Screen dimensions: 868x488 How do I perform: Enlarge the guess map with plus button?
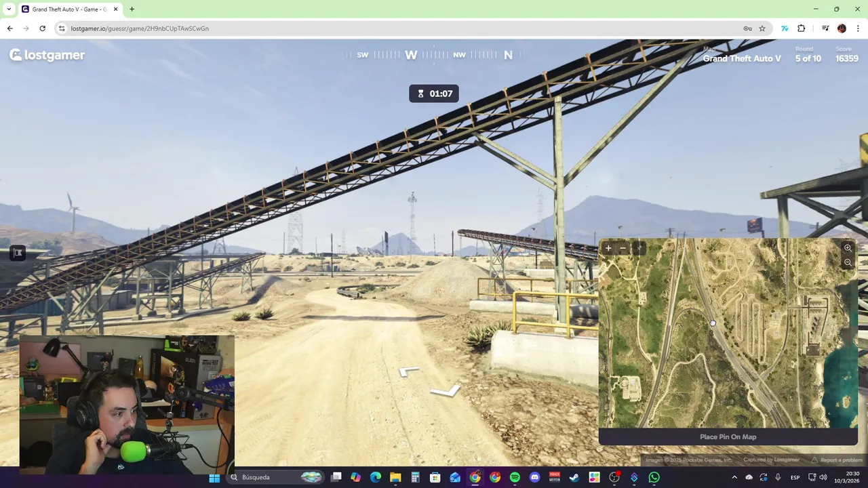[x=608, y=249]
